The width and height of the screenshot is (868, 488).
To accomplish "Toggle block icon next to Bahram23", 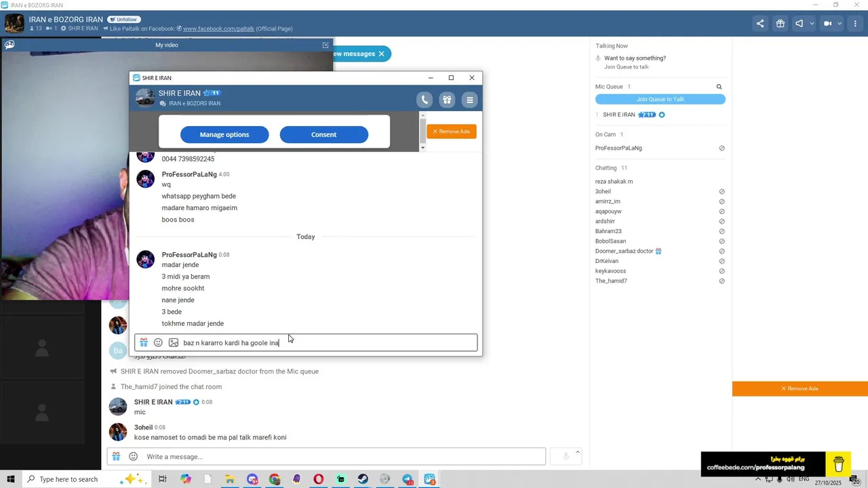I will pyautogui.click(x=722, y=231).
